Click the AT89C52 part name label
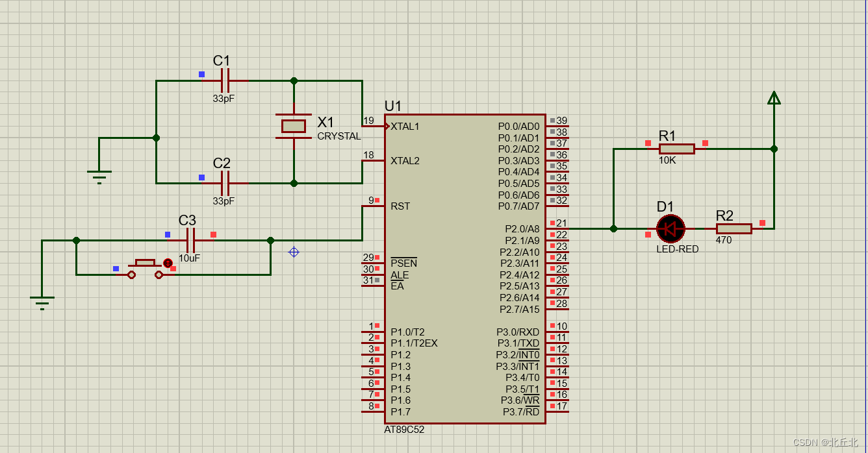The height and width of the screenshot is (453, 868). point(404,430)
